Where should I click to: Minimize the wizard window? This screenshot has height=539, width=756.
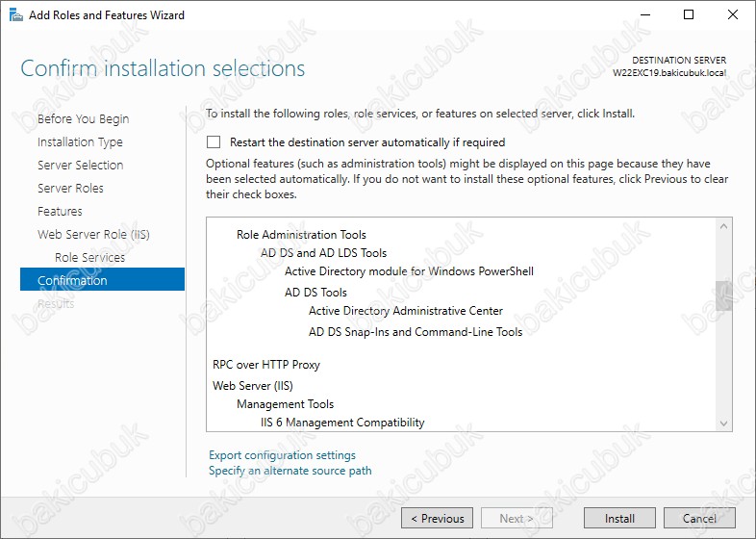(x=645, y=14)
